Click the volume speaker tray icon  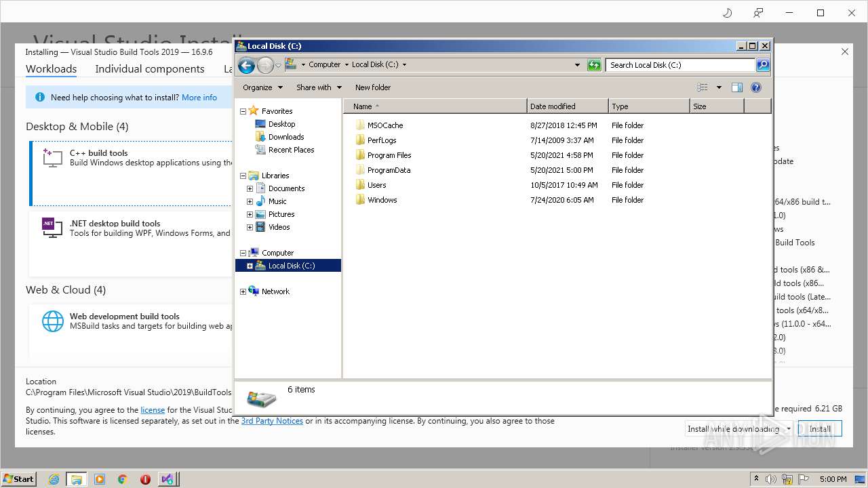771,479
